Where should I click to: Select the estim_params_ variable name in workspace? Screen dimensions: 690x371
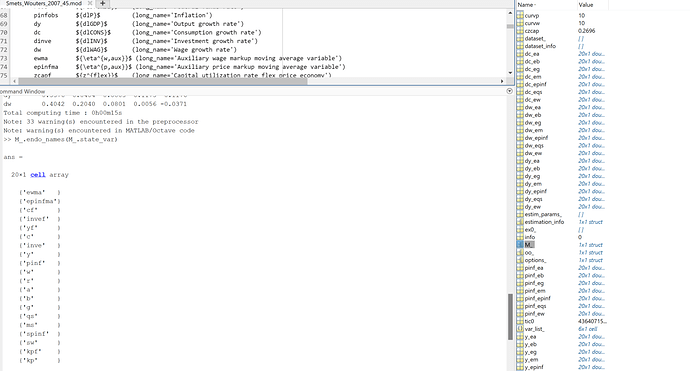[x=543, y=214]
